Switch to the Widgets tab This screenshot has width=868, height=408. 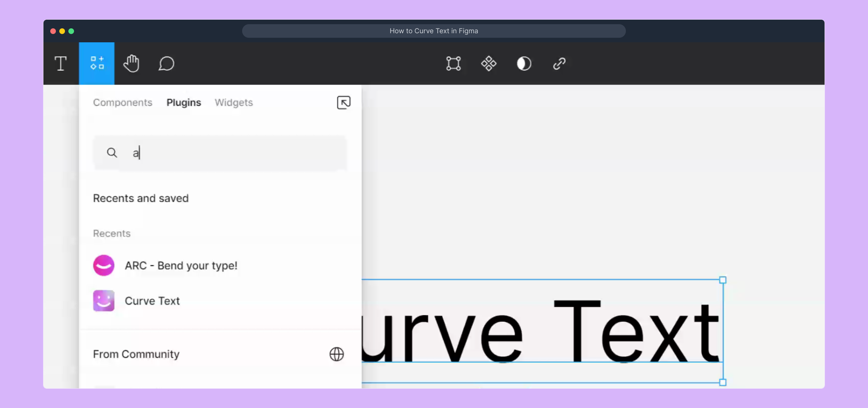[x=233, y=102]
